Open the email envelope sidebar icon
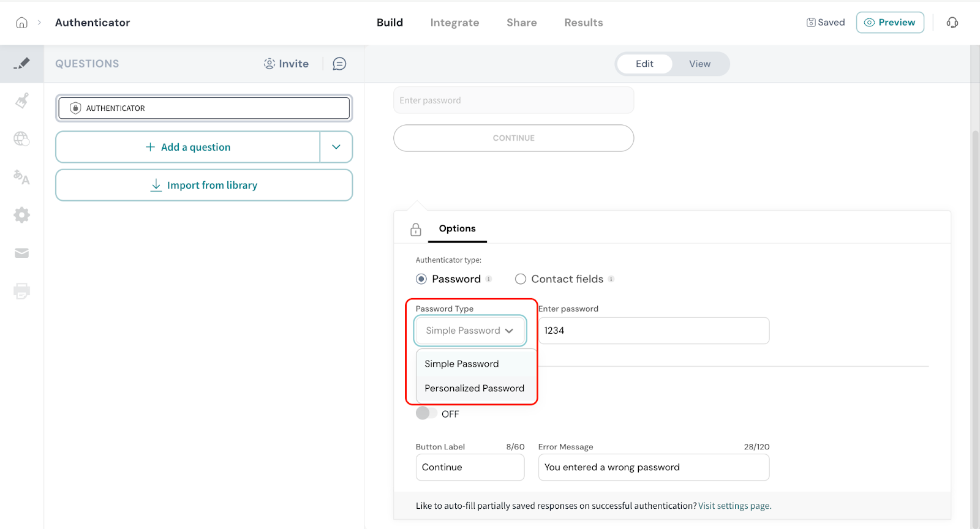 21,253
